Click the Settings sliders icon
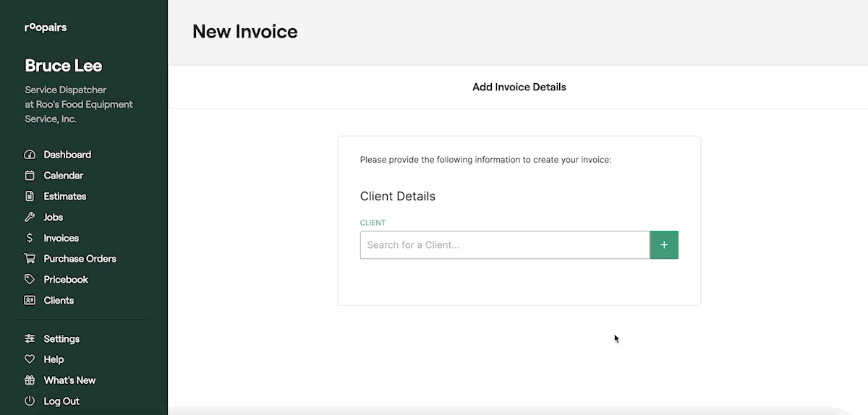 pyautogui.click(x=30, y=339)
